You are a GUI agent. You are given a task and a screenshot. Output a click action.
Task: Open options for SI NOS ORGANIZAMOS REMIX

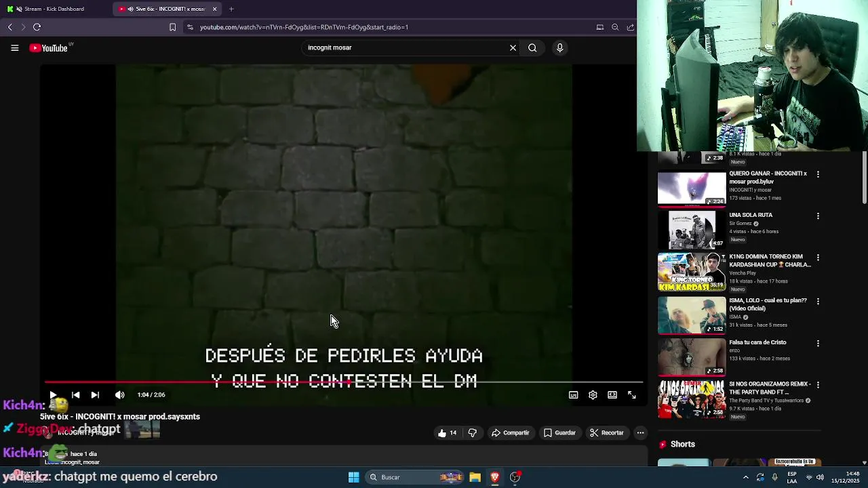click(818, 385)
